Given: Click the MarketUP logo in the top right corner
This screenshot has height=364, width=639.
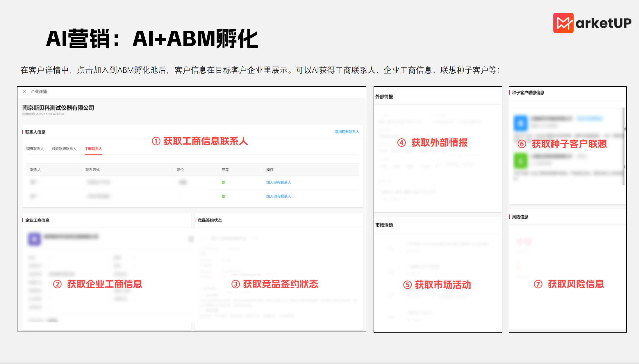Looking at the screenshot, I should pyautogui.click(x=592, y=23).
